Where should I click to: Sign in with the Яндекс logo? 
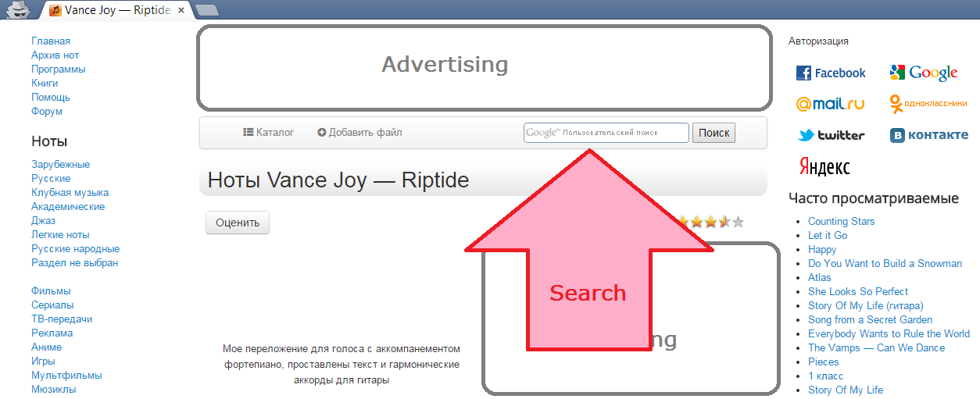(x=824, y=166)
